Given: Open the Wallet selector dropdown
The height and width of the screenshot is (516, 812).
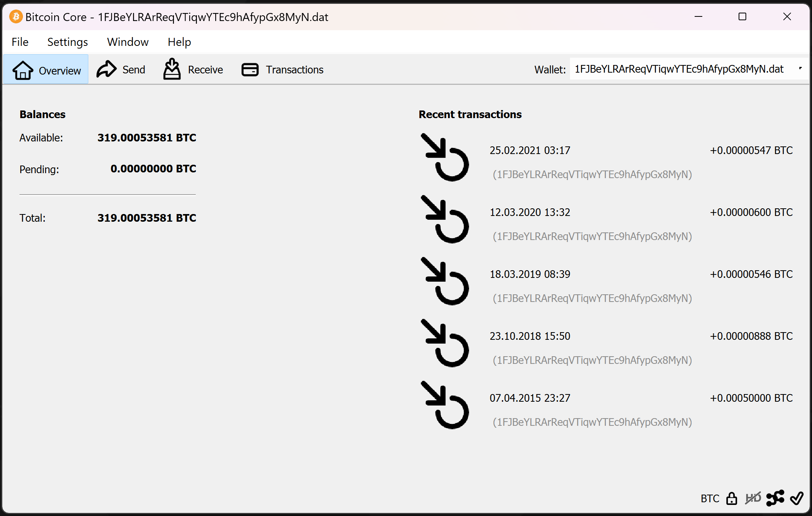Looking at the screenshot, I should click(688, 69).
